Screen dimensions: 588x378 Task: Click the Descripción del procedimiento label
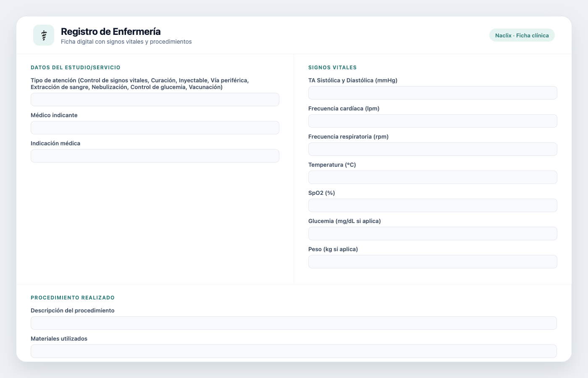coord(73,310)
